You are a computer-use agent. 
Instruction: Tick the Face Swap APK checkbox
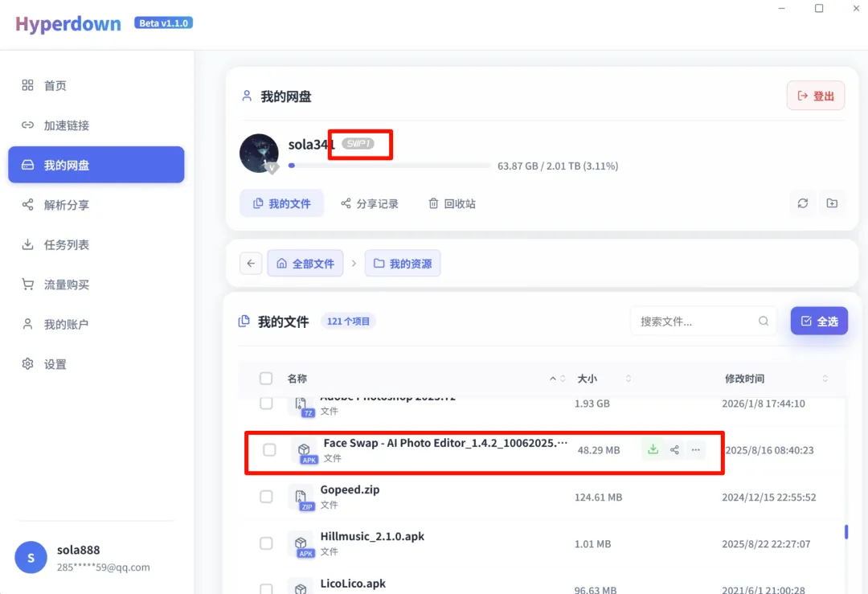pos(269,450)
